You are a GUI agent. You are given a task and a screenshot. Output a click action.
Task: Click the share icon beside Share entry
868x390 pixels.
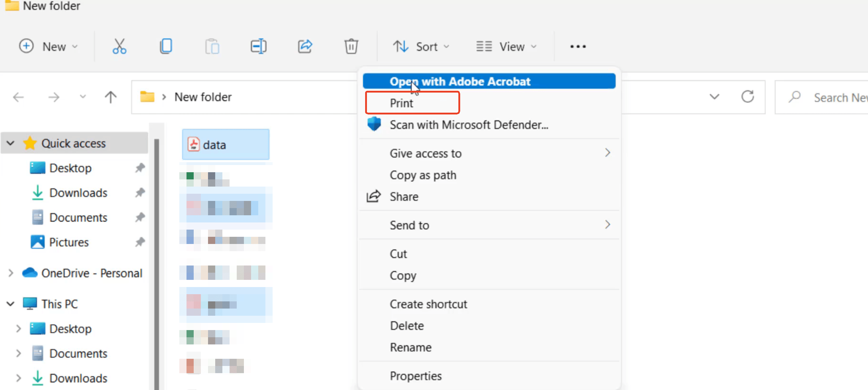coord(373,196)
